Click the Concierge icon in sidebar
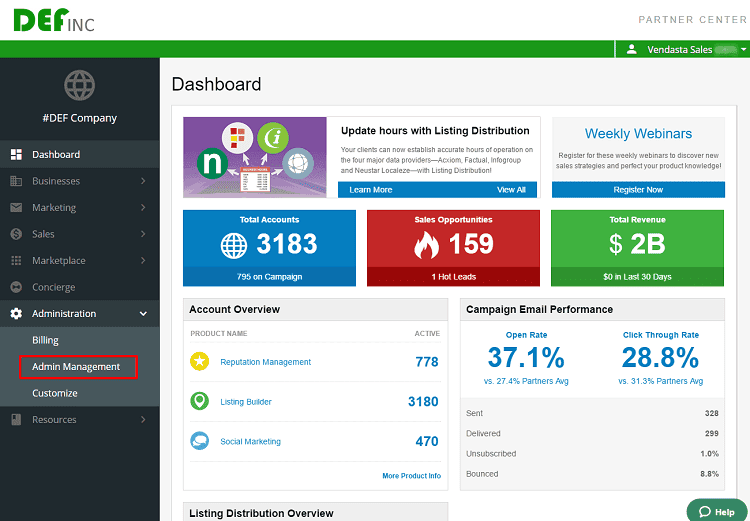 16,287
